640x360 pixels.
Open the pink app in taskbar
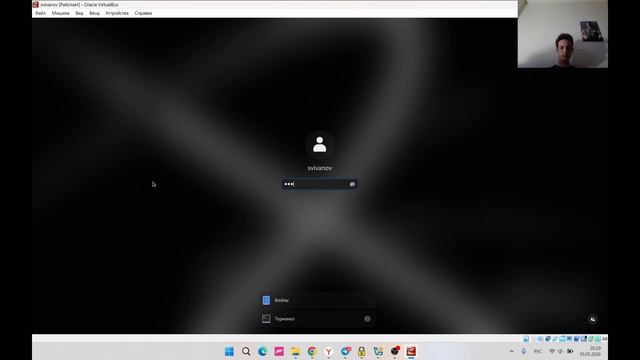pyautogui.click(x=279, y=351)
